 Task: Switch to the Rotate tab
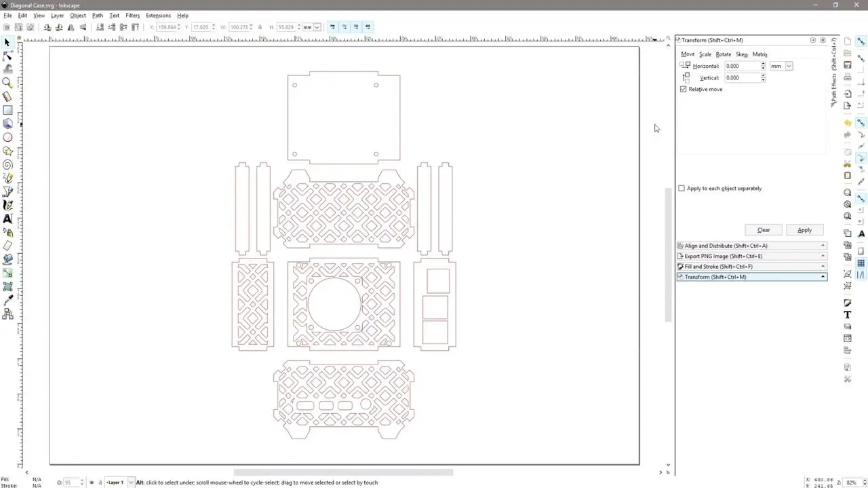click(x=724, y=54)
